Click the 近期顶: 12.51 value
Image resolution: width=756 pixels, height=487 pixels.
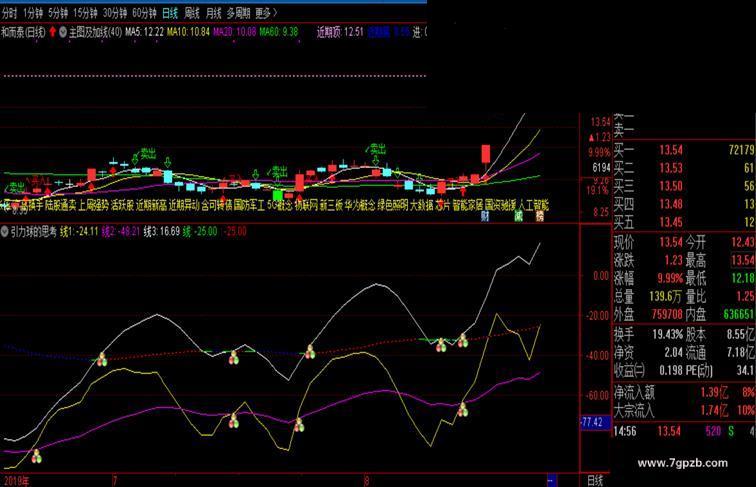340,32
